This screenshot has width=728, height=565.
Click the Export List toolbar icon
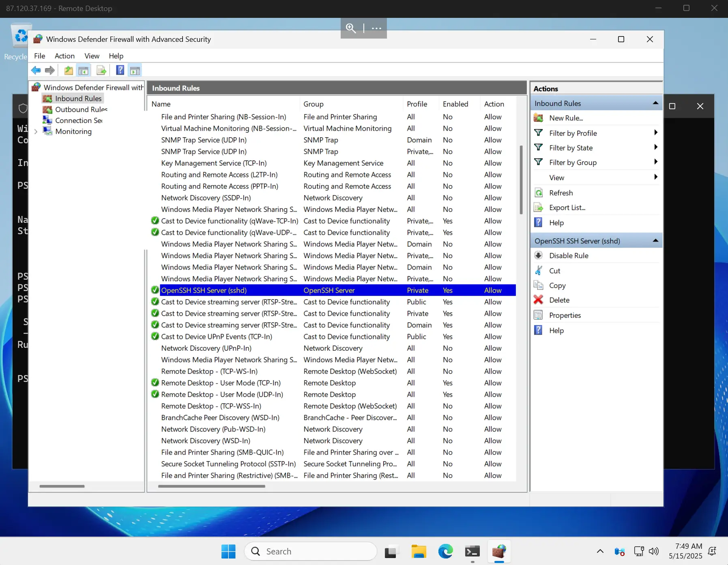tap(101, 70)
